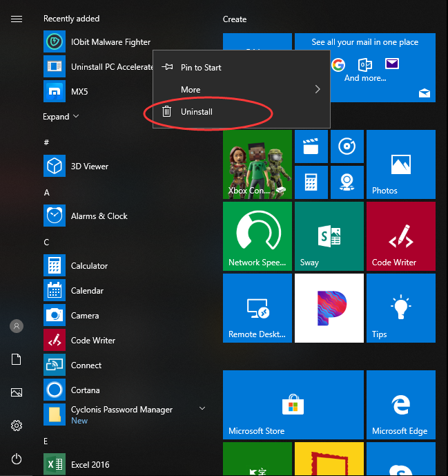Open the Documents sidebar icon

pos(17,359)
